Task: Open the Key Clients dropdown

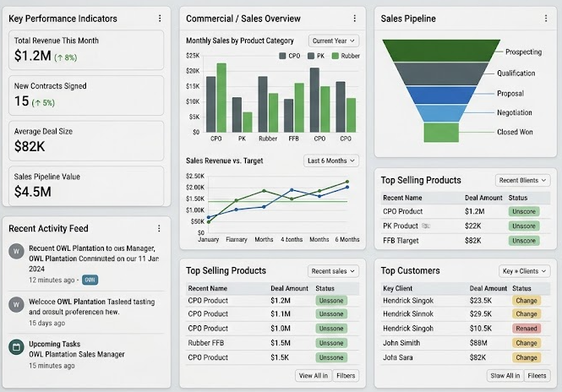Action: tap(524, 271)
